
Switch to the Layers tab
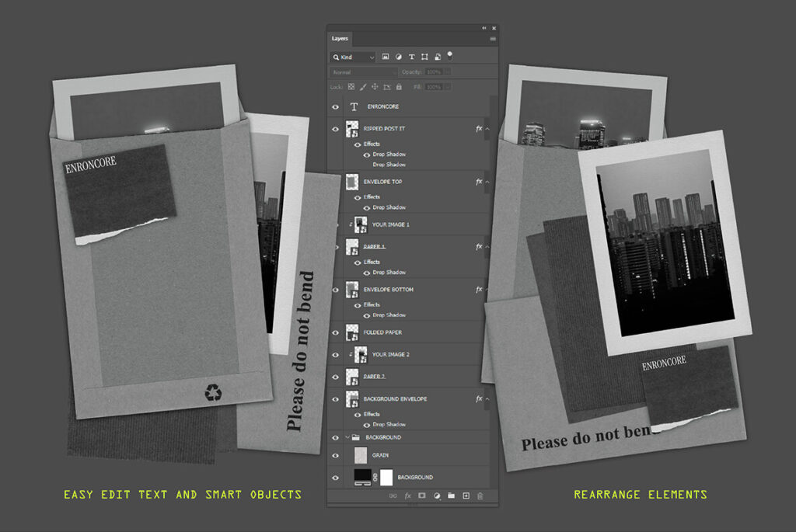[340, 38]
